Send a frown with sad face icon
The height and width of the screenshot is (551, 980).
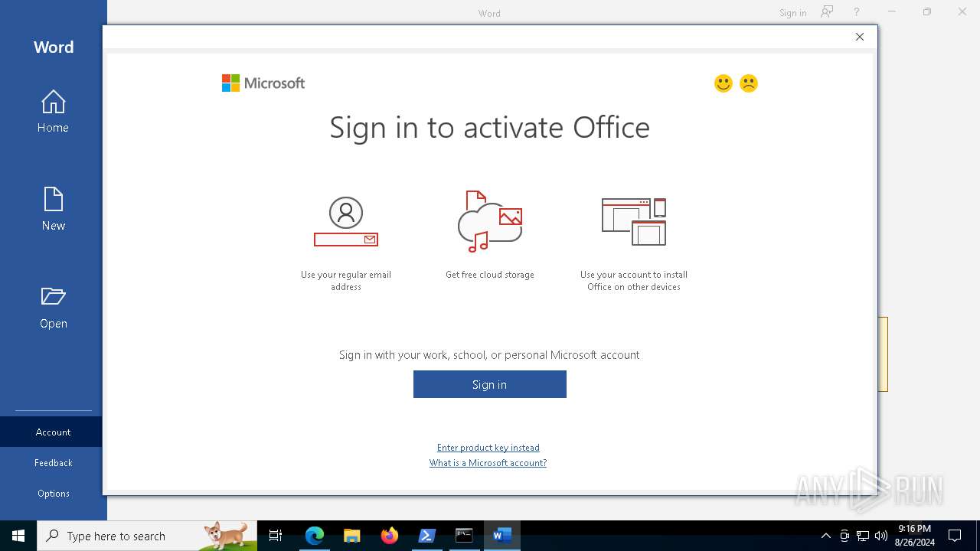[749, 83]
